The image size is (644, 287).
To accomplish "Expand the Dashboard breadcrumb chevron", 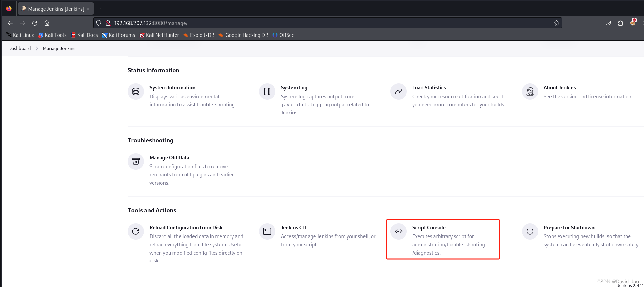I will (x=37, y=48).
